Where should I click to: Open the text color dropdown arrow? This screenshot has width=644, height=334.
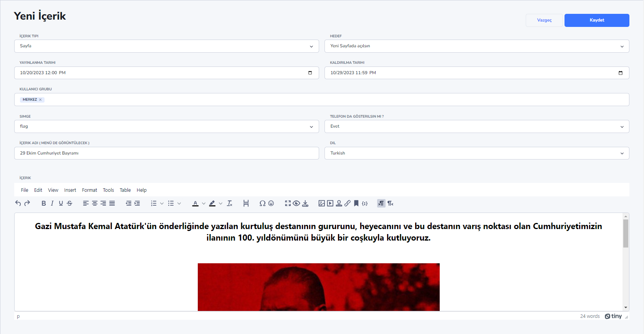point(204,203)
